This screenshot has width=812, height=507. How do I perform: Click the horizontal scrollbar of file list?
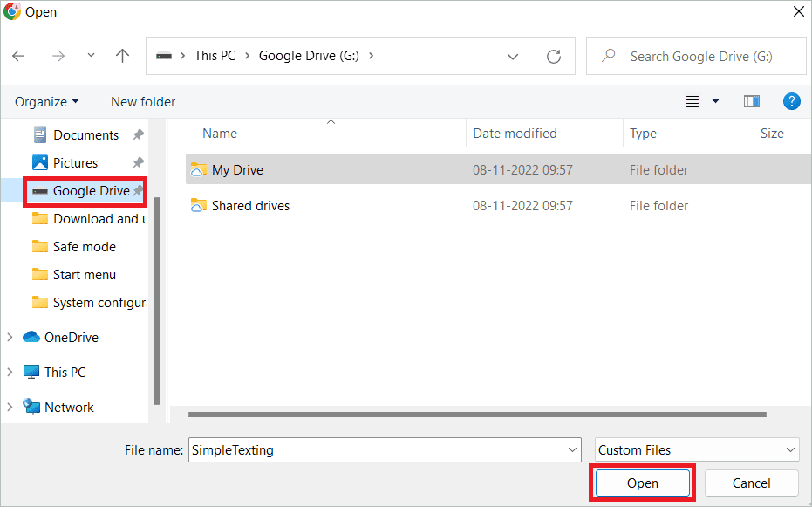477,415
